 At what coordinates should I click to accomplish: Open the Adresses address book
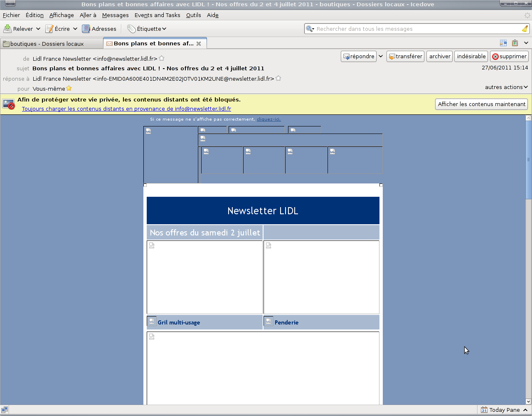click(99, 29)
